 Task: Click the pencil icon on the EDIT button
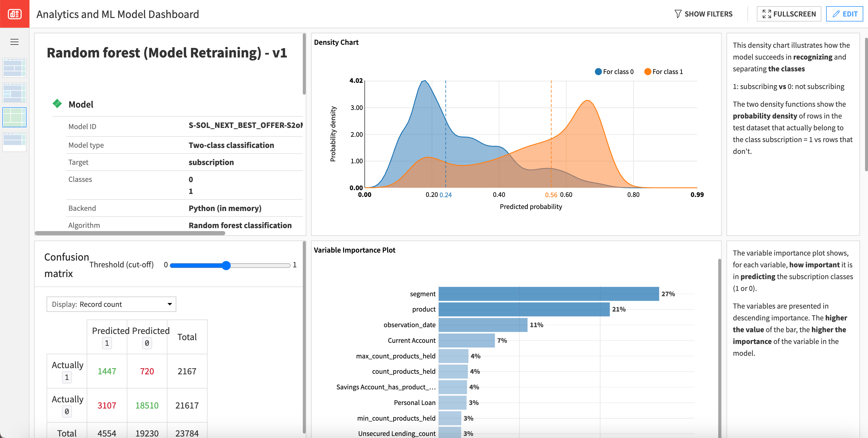(836, 14)
